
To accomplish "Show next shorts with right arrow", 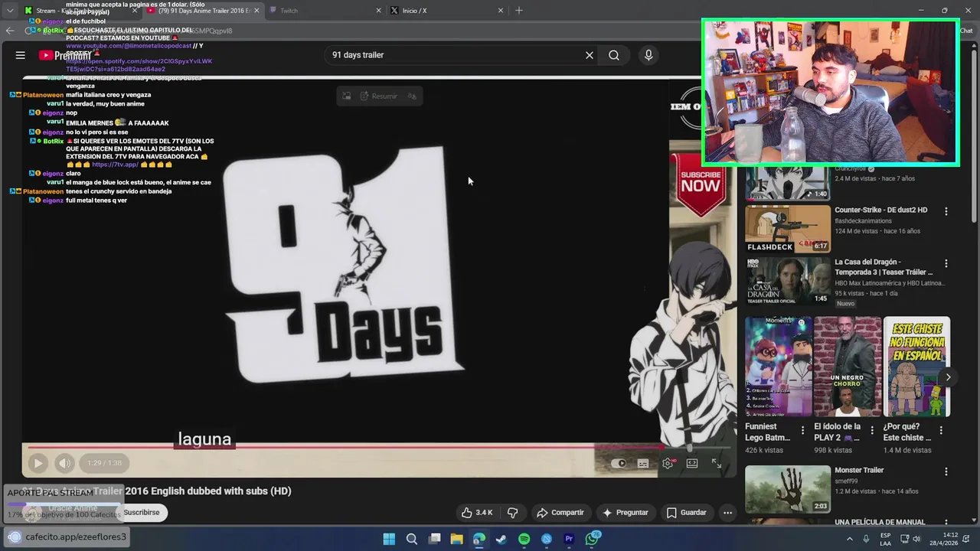I will coord(948,377).
